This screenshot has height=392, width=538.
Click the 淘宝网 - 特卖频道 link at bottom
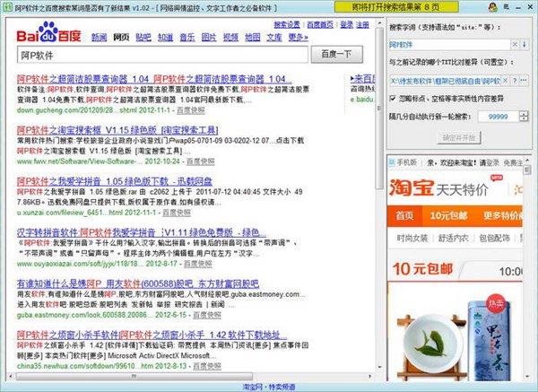[269, 388]
